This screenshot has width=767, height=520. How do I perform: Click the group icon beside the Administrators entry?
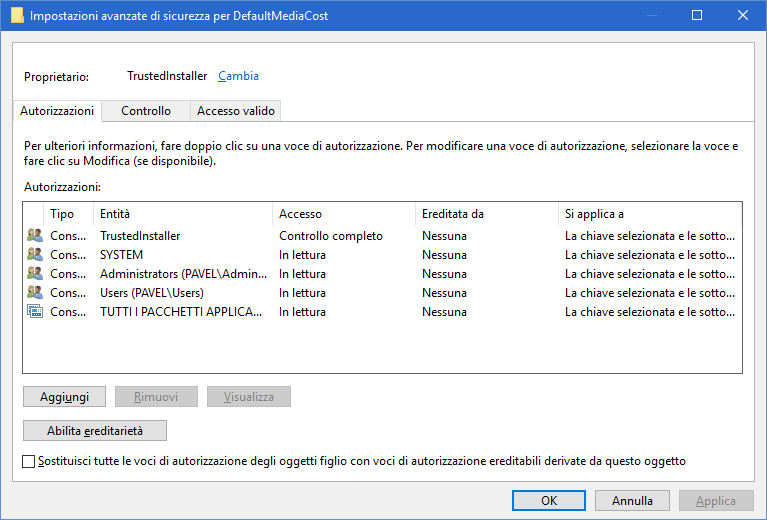coord(35,274)
